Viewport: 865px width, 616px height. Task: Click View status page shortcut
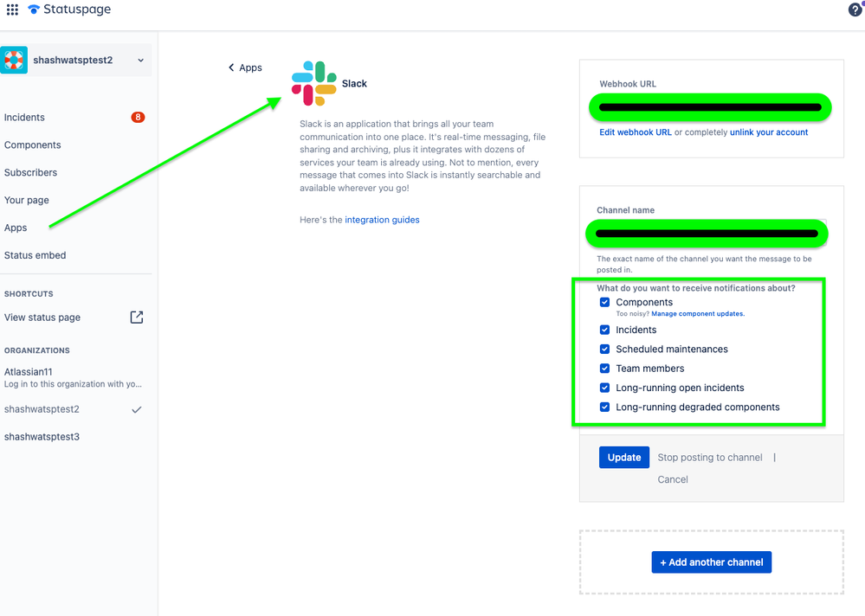[x=42, y=318]
